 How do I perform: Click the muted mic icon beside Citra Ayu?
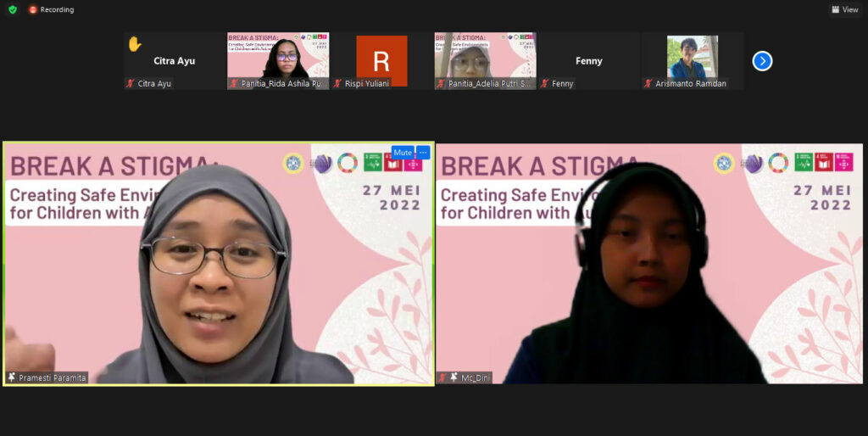tap(131, 84)
